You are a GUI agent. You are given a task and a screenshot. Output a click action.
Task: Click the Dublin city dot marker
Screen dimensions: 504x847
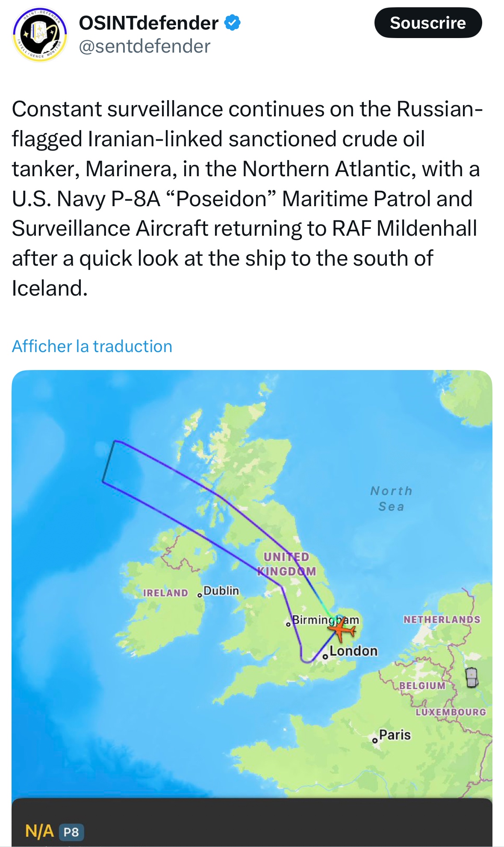tap(200, 595)
